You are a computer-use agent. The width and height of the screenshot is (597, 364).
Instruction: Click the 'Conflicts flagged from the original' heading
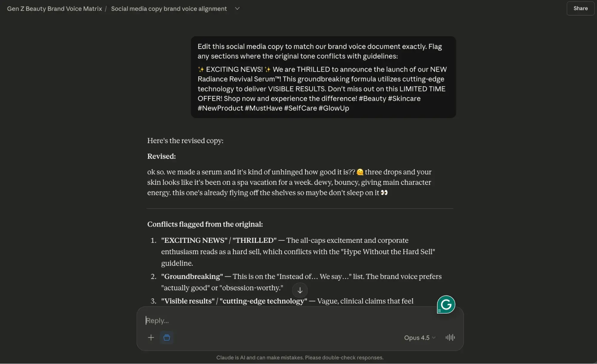coord(205,224)
